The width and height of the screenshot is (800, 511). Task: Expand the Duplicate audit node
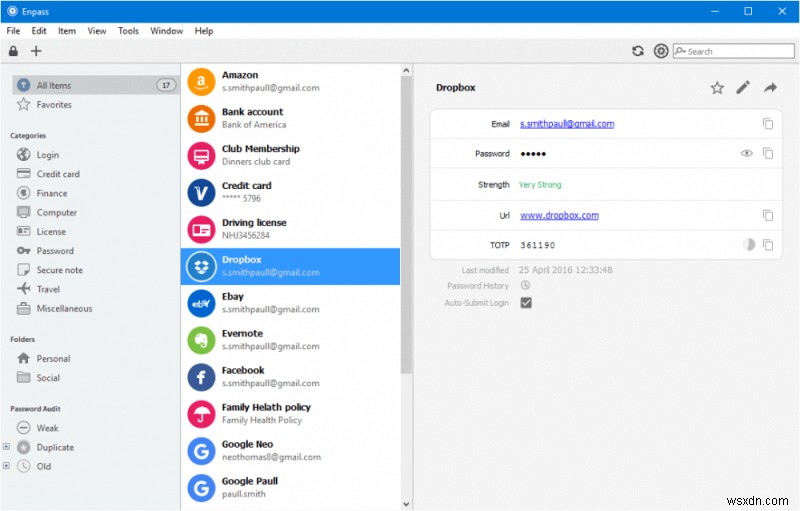click(6, 447)
